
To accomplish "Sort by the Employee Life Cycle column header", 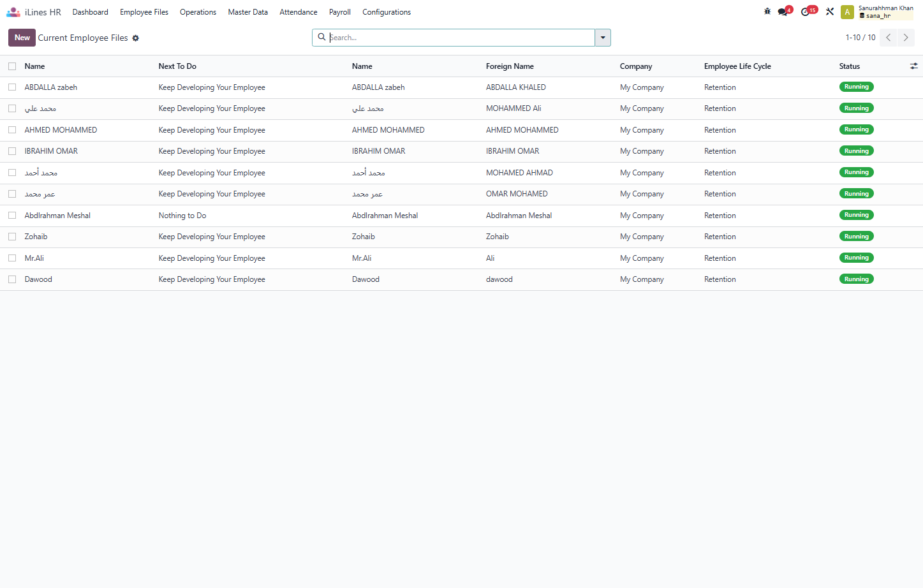I will pyautogui.click(x=737, y=66).
